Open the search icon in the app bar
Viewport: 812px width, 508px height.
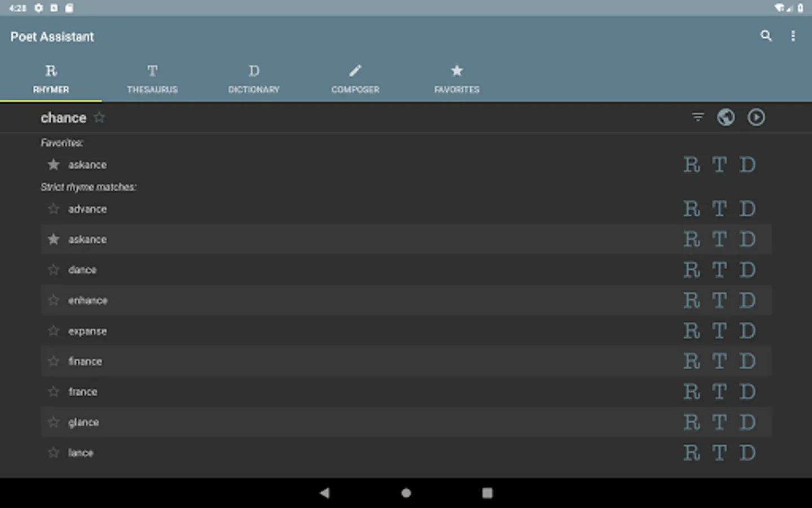point(766,36)
